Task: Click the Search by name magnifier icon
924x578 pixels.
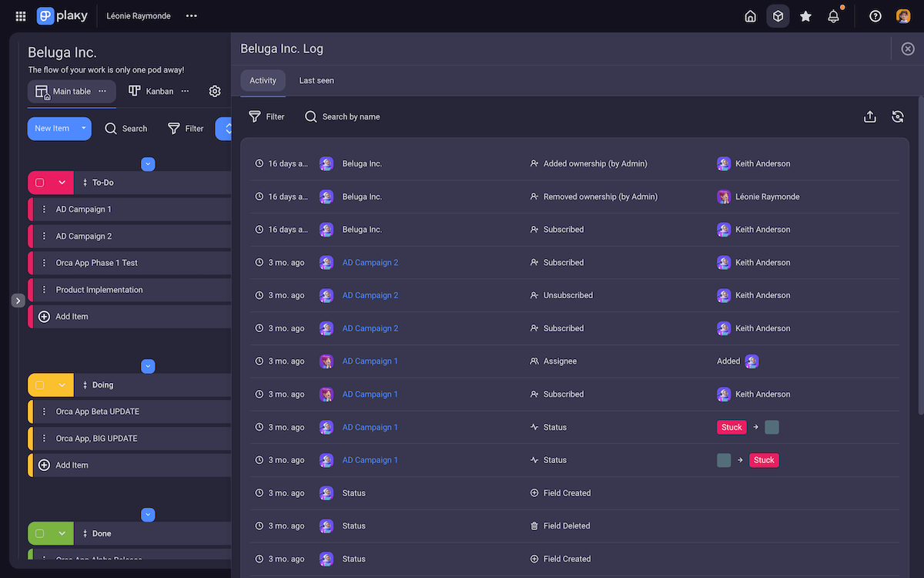Action: point(310,116)
